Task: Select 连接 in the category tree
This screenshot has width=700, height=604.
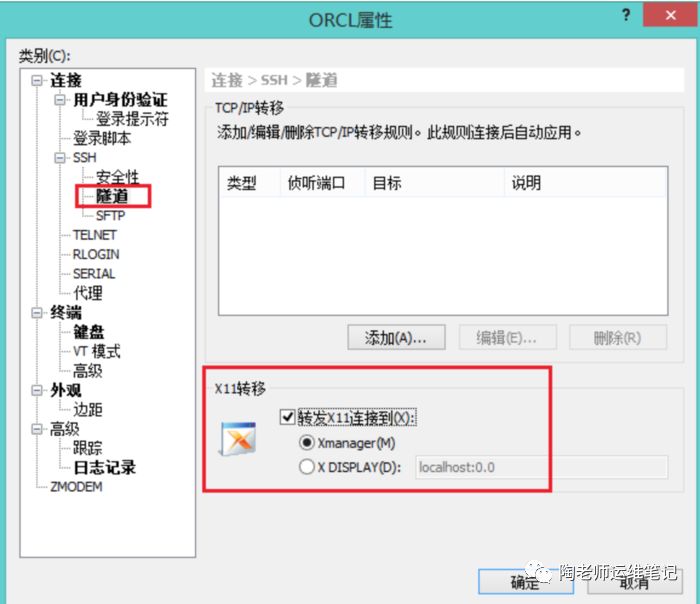Action: [x=66, y=80]
